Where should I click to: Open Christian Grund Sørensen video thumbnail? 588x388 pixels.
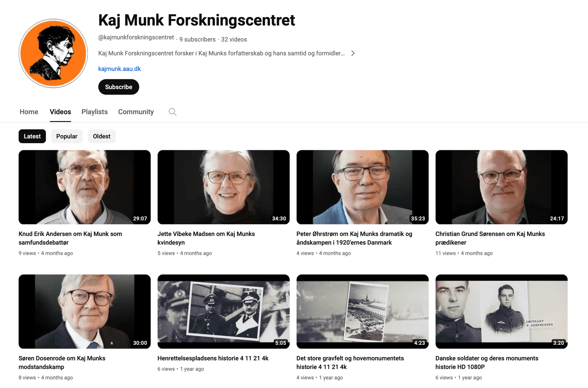(502, 187)
